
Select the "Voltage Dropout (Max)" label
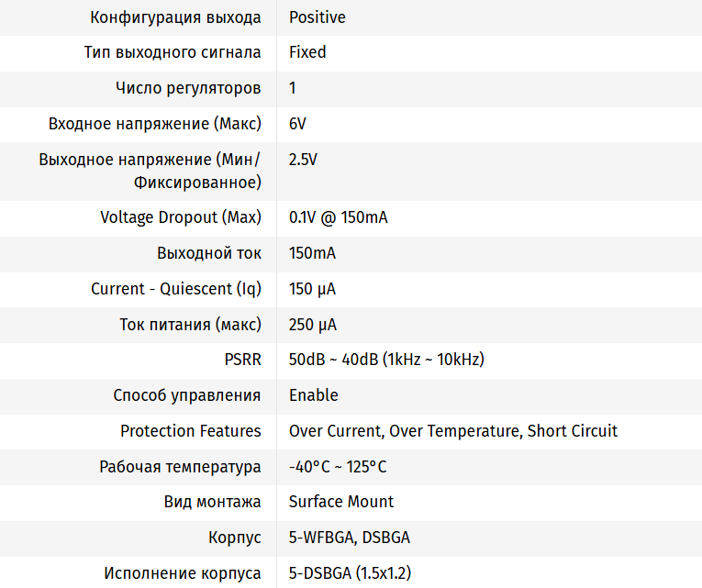click(x=181, y=217)
